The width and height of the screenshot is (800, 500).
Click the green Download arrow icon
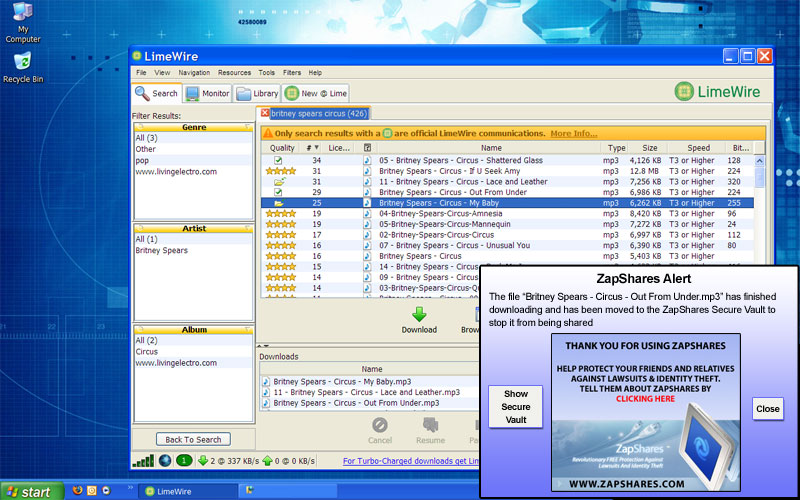coord(419,314)
